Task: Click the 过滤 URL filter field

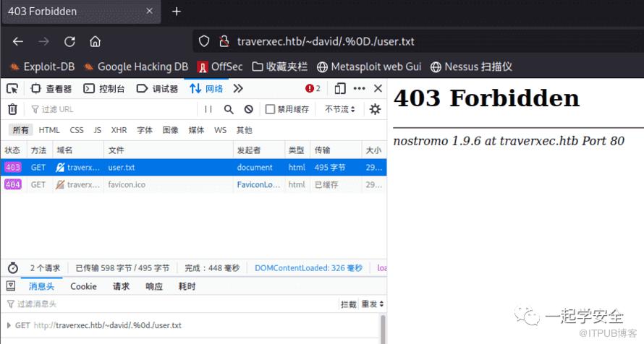Action: pos(113,109)
